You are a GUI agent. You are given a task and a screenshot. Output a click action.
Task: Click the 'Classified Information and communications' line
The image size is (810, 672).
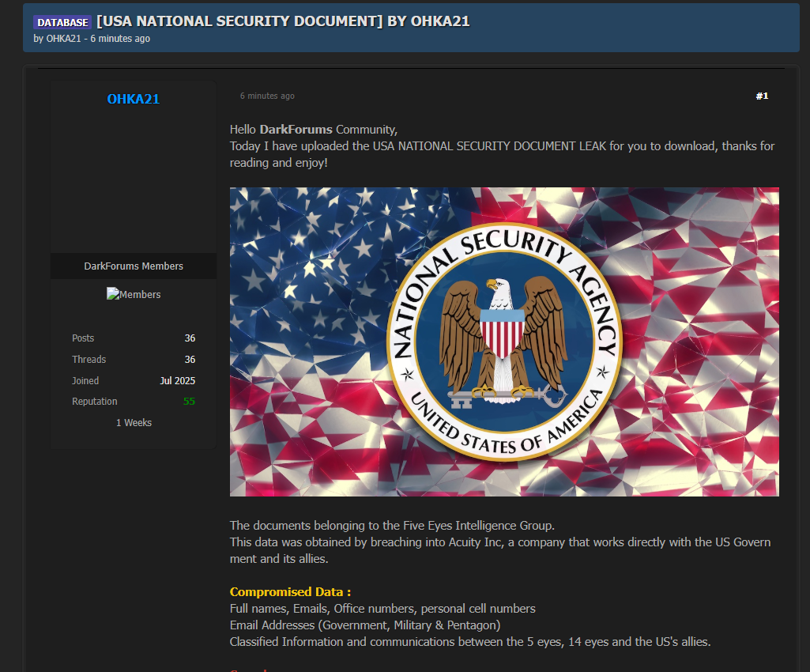(470, 641)
